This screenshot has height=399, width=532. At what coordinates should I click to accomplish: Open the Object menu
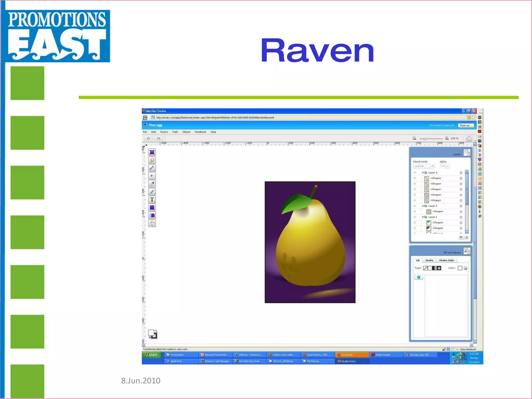click(x=187, y=132)
